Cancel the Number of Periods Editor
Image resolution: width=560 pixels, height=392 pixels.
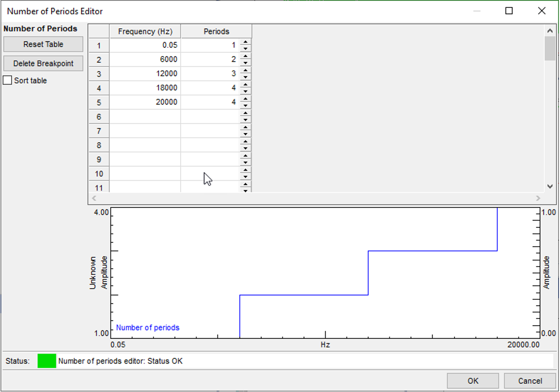click(529, 381)
